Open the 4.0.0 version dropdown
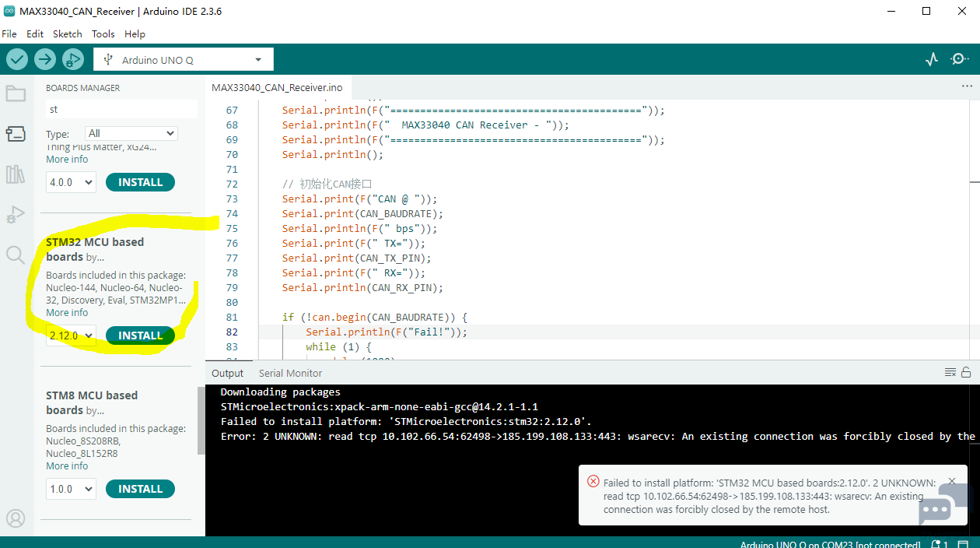This screenshot has height=548, width=980. [x=71, y=182]
